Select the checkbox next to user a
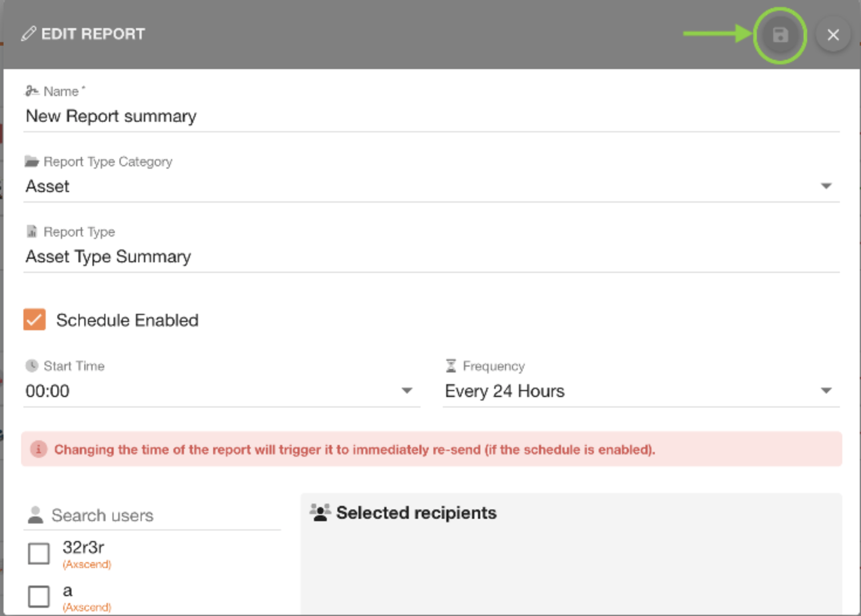The image size is (861, 616). coord(38,596)
